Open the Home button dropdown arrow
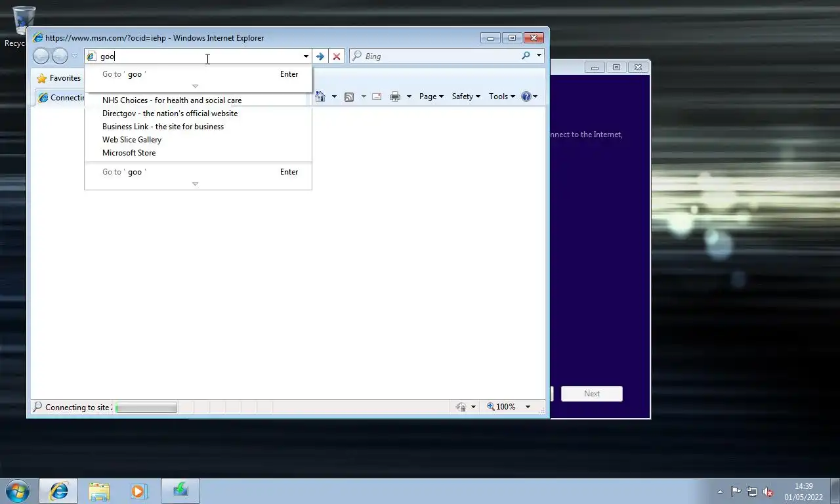 [334, 96]
